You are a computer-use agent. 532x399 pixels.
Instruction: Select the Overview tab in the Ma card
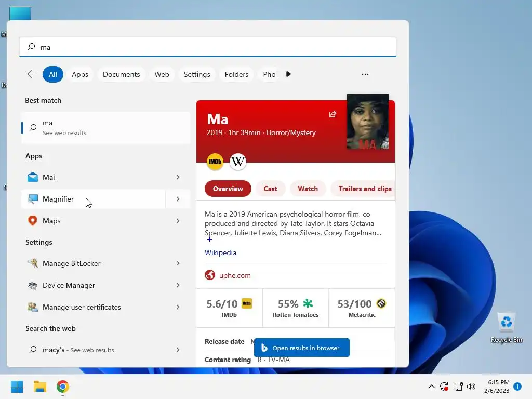coord(228,189)
